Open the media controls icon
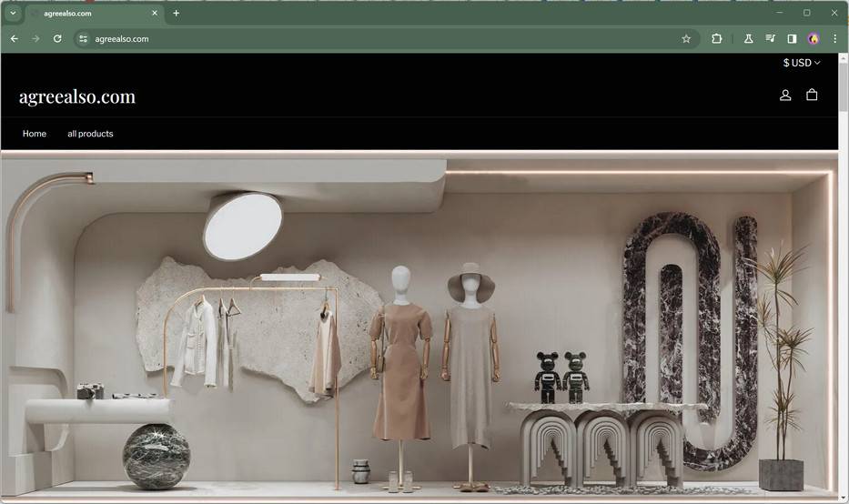Viewport: 849px width, 504px height. point(770,39)
